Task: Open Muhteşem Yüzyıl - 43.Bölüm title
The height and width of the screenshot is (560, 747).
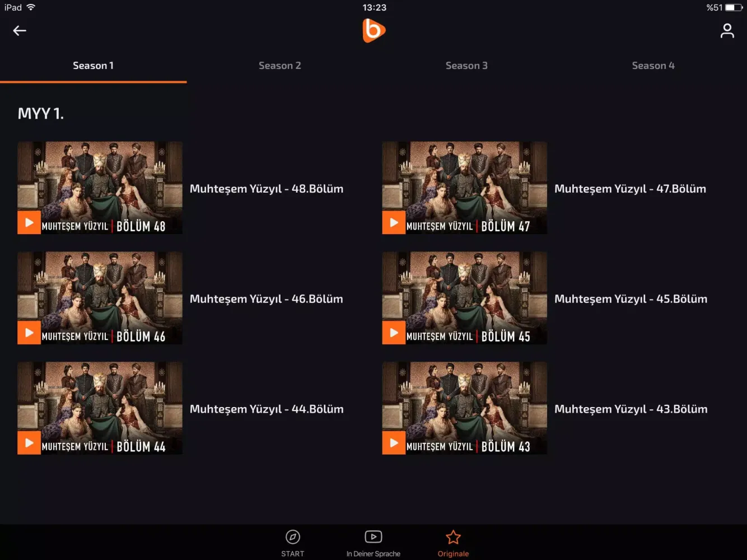Action: point(631,409)
